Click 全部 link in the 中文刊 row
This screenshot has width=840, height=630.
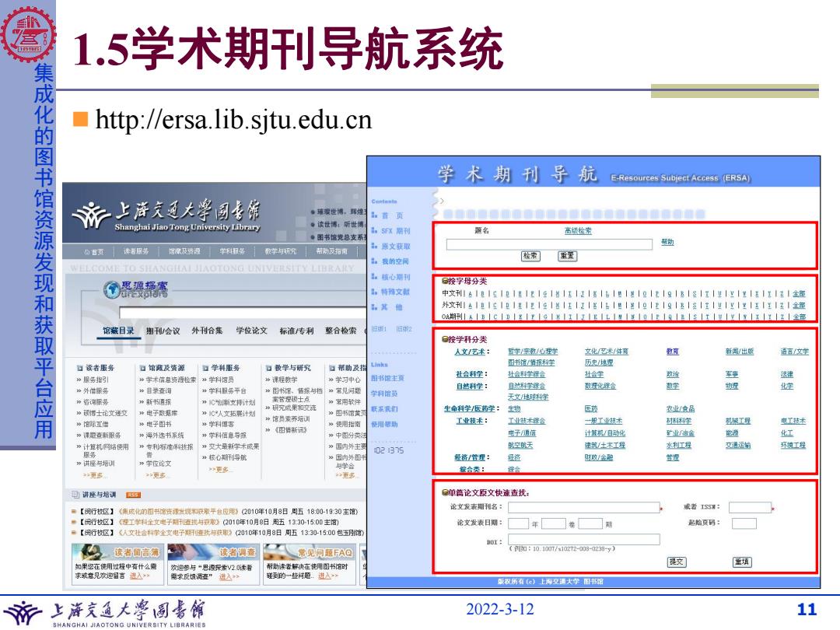pos(800,293)
